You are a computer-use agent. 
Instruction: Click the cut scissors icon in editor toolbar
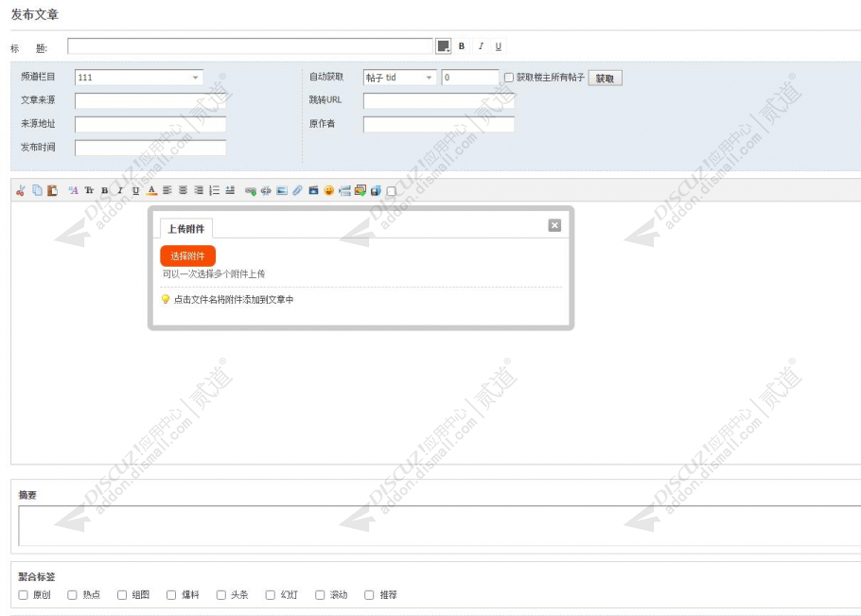coord(21,190)
